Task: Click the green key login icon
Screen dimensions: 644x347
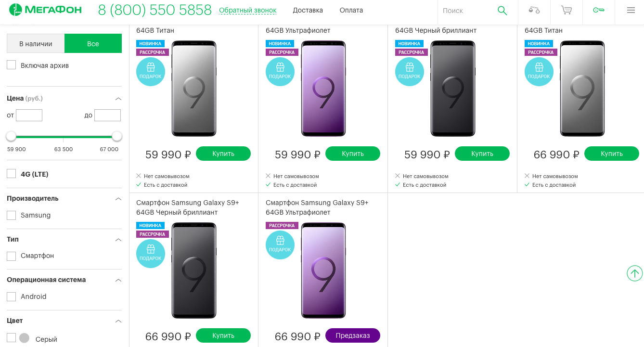Action: click(x=598, y=10)
